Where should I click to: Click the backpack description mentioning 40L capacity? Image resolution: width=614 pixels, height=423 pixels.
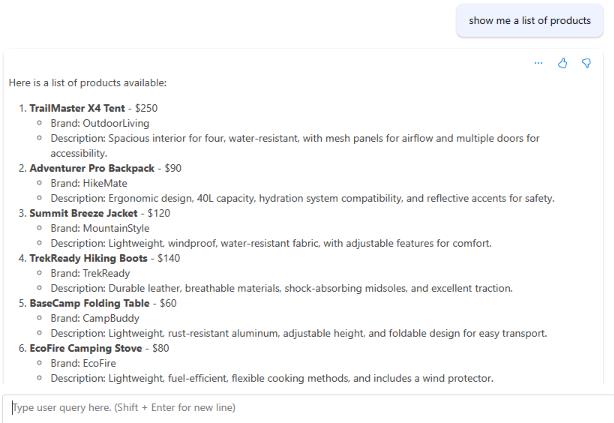click(x=300, y=198)
